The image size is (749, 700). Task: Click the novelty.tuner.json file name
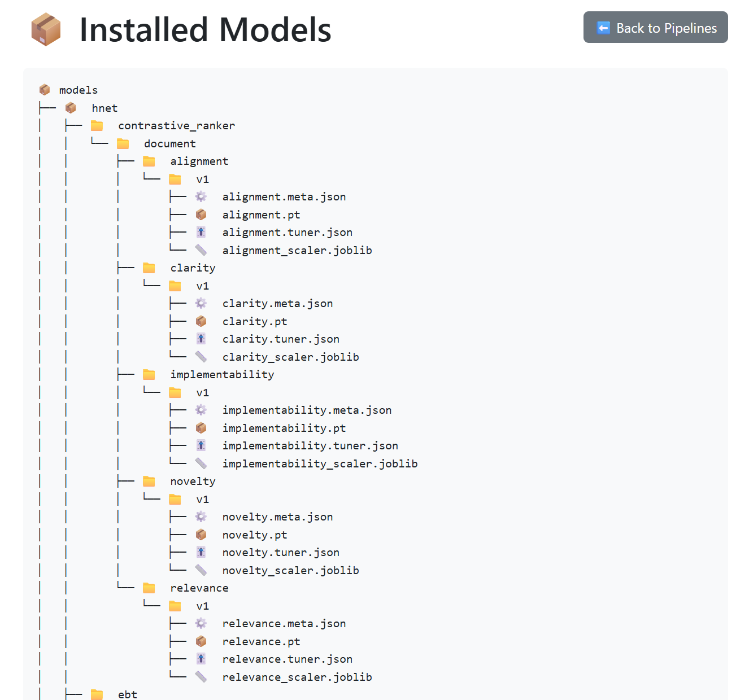[281, 553]
